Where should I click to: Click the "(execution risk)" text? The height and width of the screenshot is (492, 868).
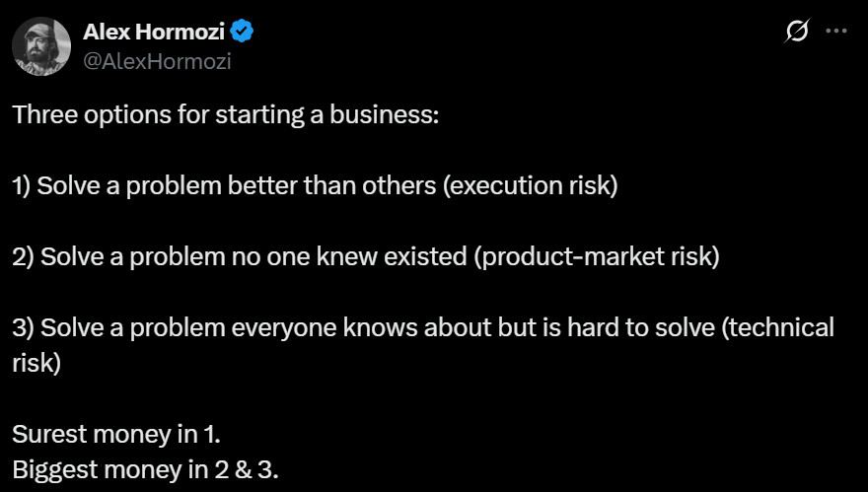tap(532, 185)
